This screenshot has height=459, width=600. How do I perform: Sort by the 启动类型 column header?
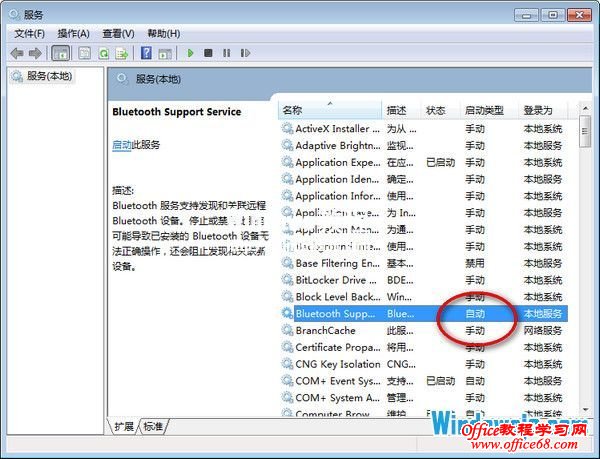tap(489, 111)
